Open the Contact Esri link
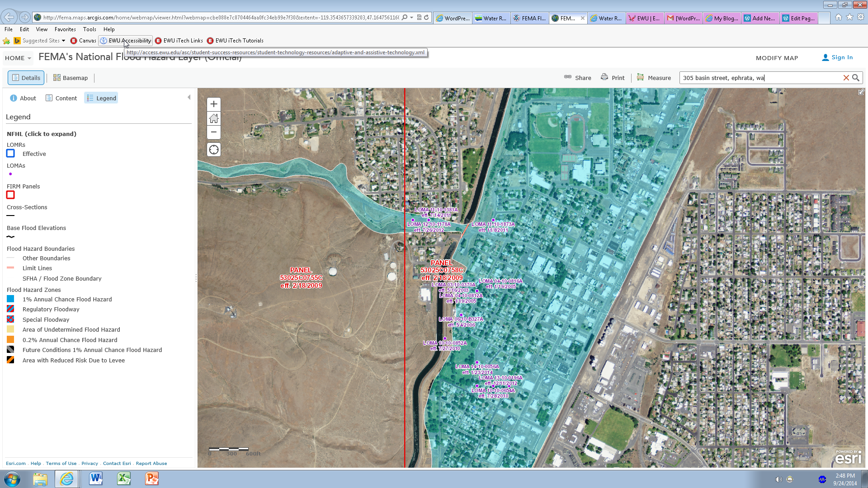 tap(117, 464)
